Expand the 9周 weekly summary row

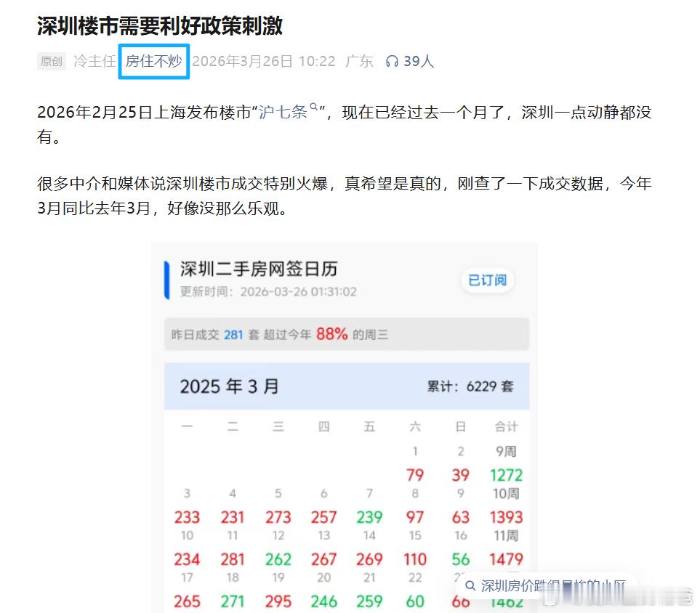(x=507, y=451)
